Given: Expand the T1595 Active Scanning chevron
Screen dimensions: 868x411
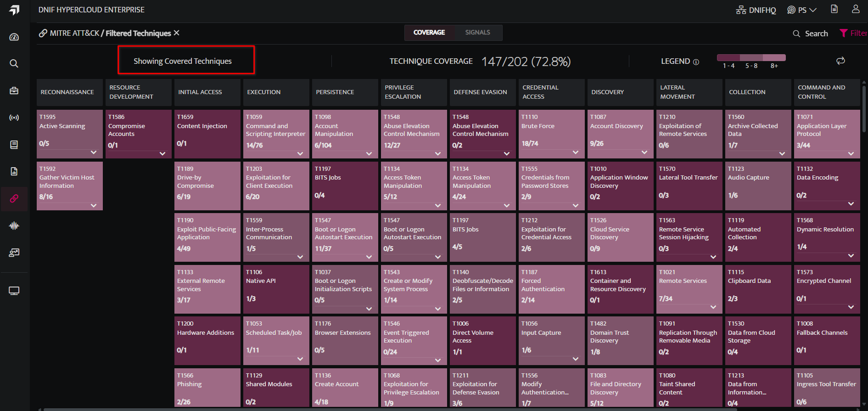Looking at the screenshot, I should [x=94, y=152].
